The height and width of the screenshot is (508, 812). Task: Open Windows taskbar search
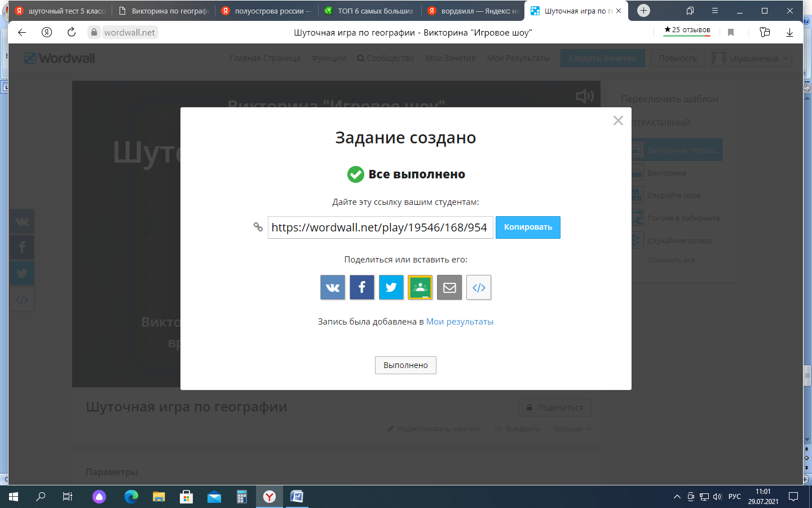[41, 497]
